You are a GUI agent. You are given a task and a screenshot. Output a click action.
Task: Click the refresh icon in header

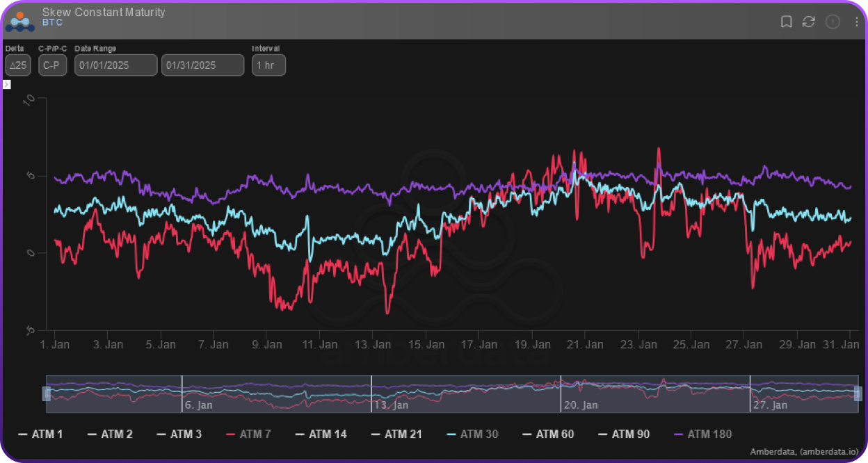point(808,22)
